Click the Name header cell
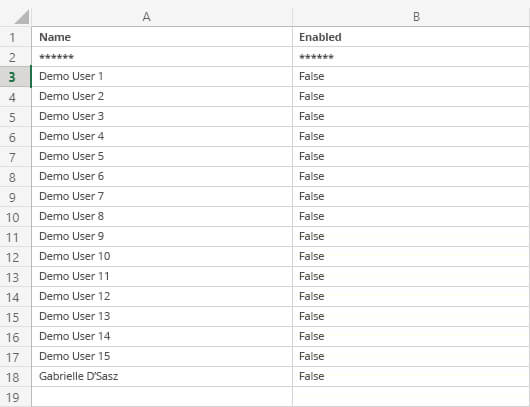 coord(162,37)
